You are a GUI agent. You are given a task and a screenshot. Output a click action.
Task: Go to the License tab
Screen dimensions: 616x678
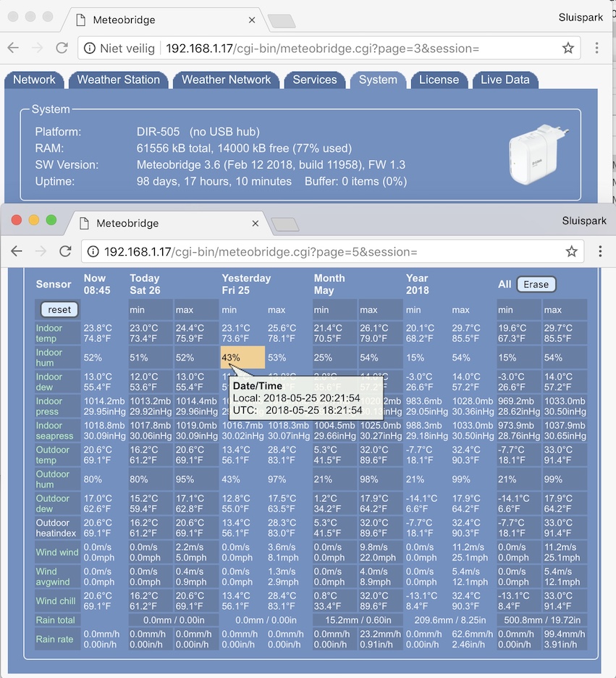(x=439, y=80)
